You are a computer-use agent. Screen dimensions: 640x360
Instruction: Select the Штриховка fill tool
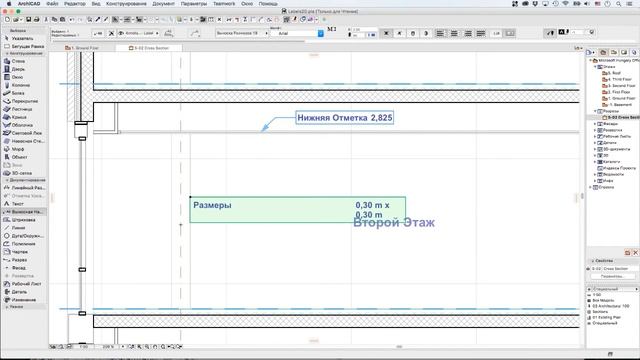click(x=23, y=220)
